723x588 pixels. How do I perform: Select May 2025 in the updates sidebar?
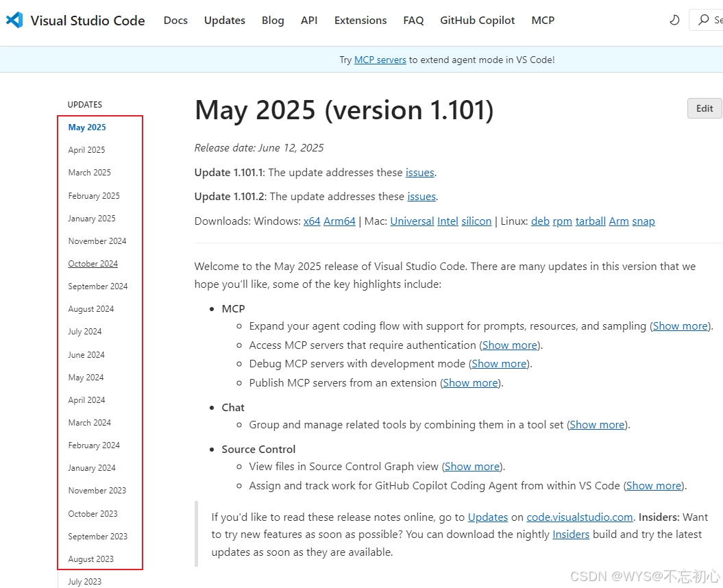pyautogui.click(x=87, y=127)
